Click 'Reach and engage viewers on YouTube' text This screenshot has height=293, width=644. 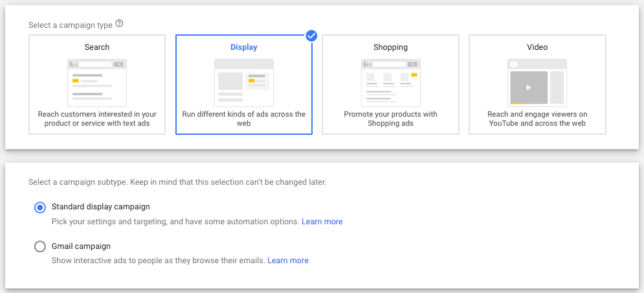coord(537,119)
